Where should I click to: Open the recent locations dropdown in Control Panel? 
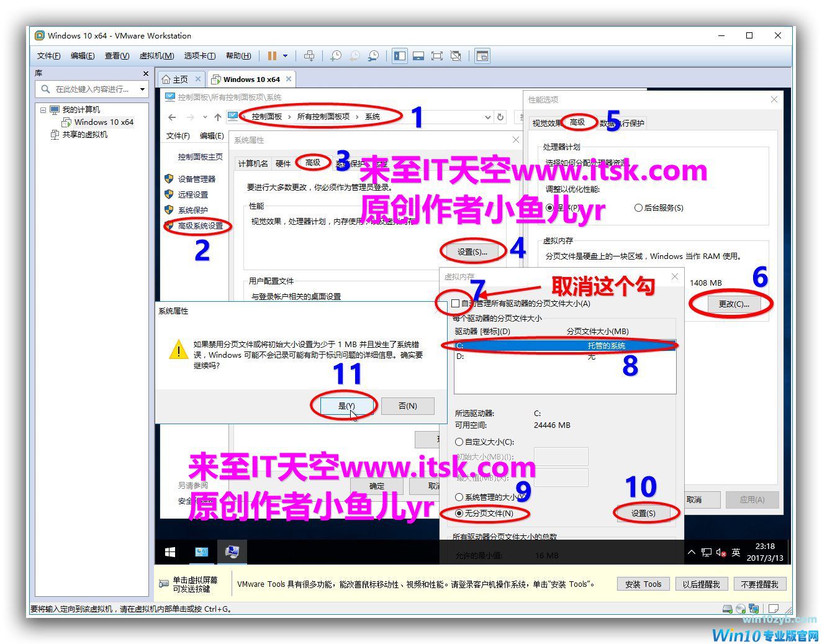click(205, 117)
